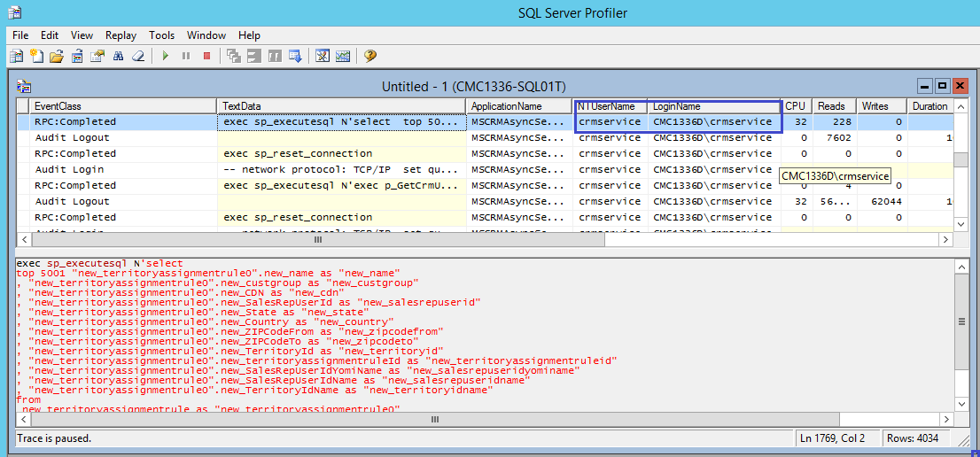Launch Database Engine Tuning Advisor icon
This screenshot has width=980, height=457.
pyautogui.click(x=322, y=56)
